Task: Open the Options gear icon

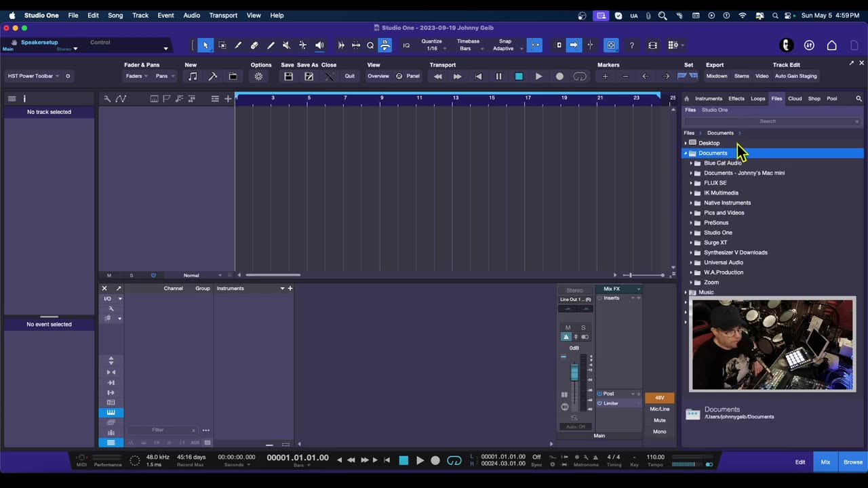Action: click(x=258, y=76)
